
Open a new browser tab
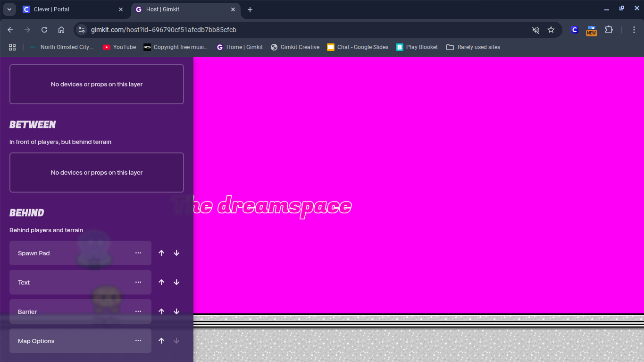(250, 9)
